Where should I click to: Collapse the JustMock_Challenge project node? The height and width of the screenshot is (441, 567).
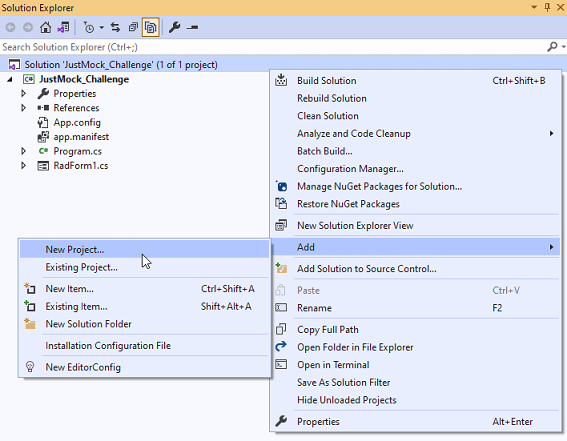pyautogui.click(x=10, y=79)
